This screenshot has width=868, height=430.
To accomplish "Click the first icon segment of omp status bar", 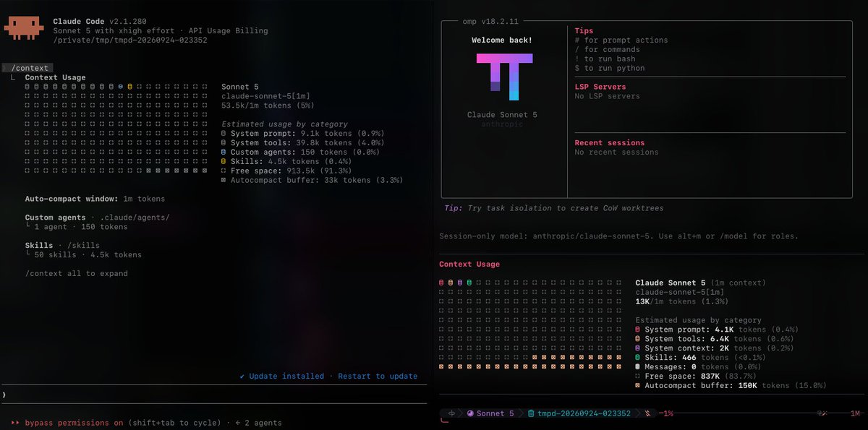I will pyautogui.click(x=452, y=414).
